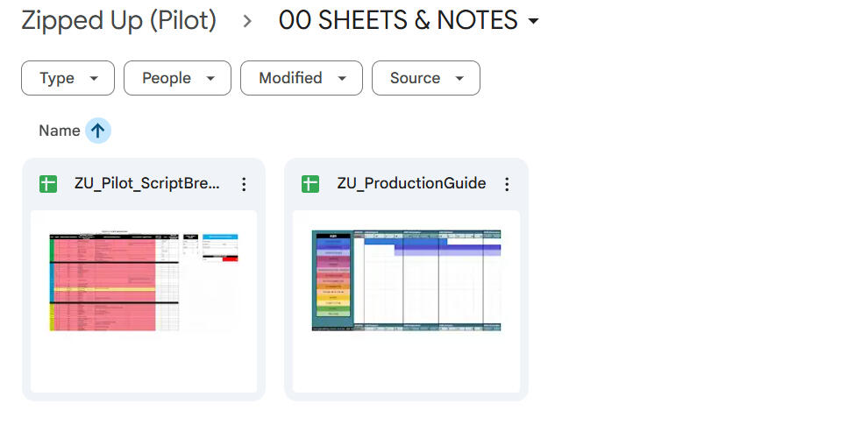Click the breadcrumb chevron separator
The height and width of the screenshot is (425, 868).
248,21
